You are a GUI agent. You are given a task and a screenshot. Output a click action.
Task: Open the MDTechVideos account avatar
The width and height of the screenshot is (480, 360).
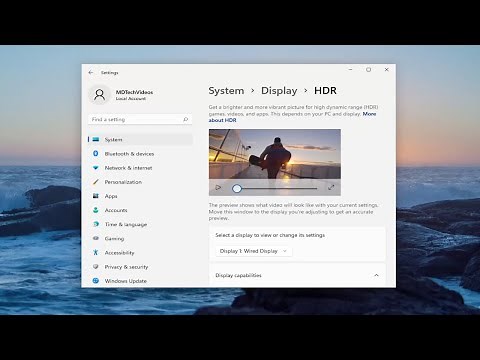tap(99, 95)
